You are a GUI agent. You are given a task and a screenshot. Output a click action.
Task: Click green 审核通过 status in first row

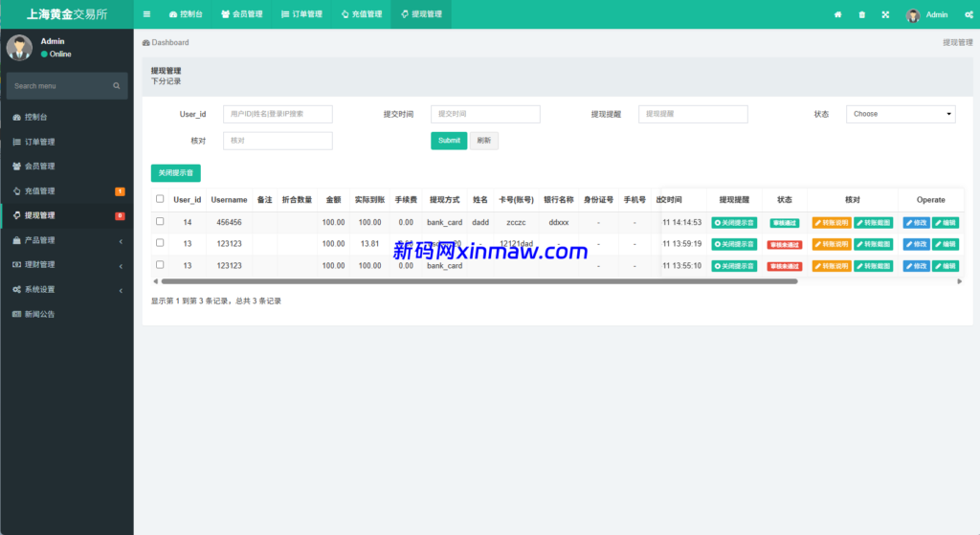pyautogui.click(x=785, y=223)
